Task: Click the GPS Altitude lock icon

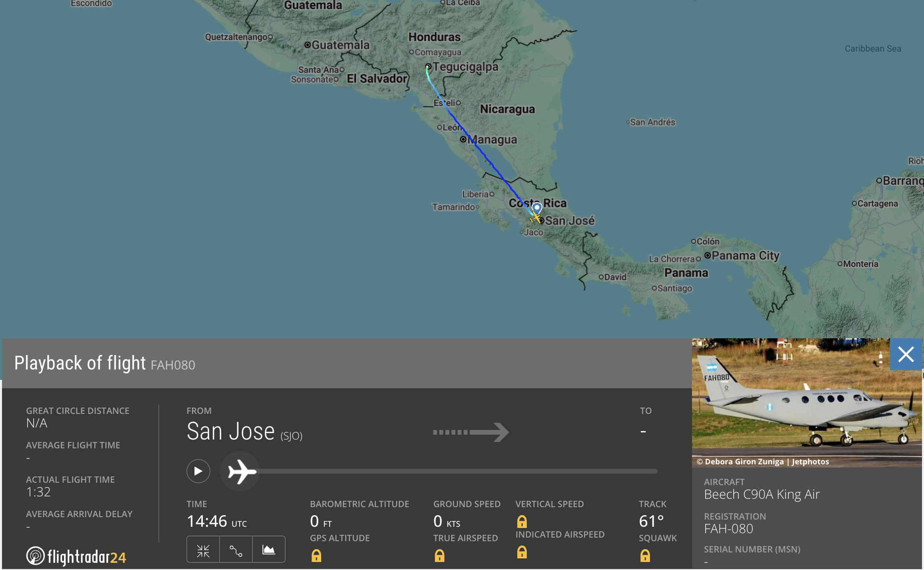Action: coord(316,556)
